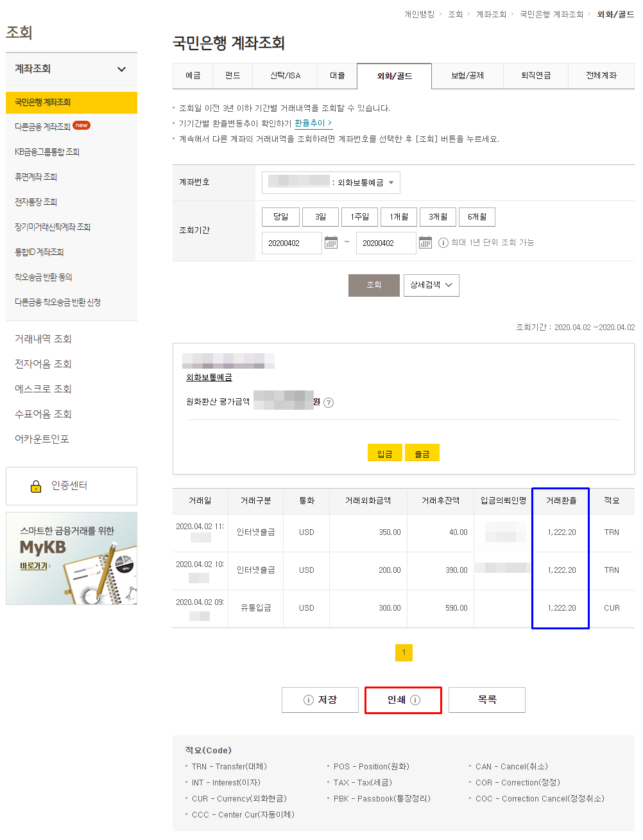Click 개인뱅킹 in the breadcrumb

[x=419, y=14]
